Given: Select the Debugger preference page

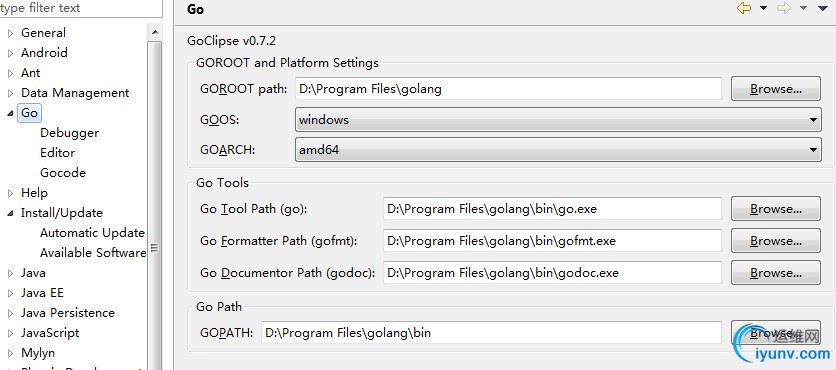Looking at the screenshot, I should coord(69,133).
